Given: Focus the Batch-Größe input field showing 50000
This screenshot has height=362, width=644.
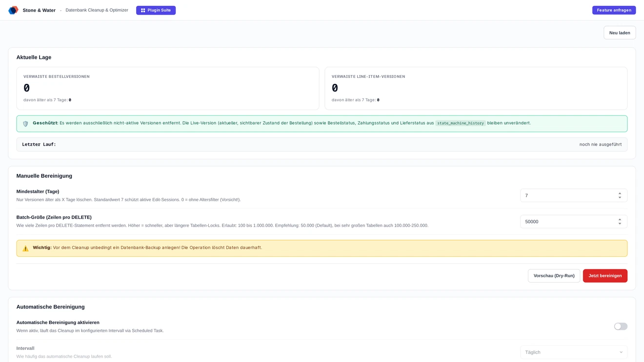Looking at the screenshot, I should pos(574,222).
